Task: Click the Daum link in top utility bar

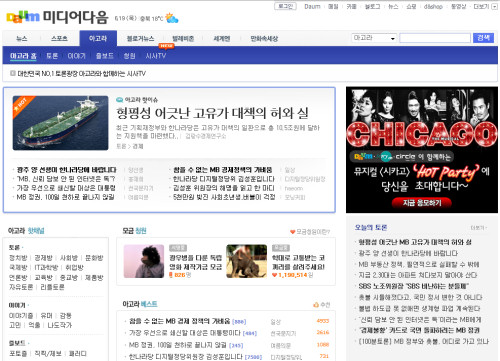Action: 312,6
